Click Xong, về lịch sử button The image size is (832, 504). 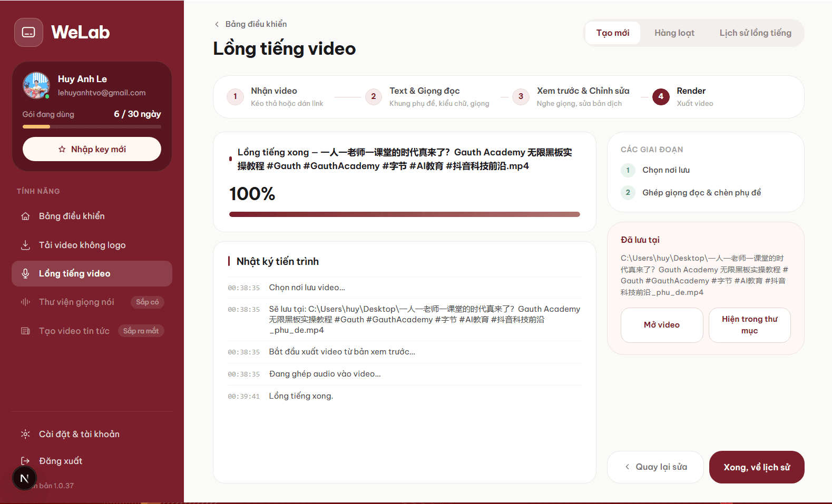point(757,467)
